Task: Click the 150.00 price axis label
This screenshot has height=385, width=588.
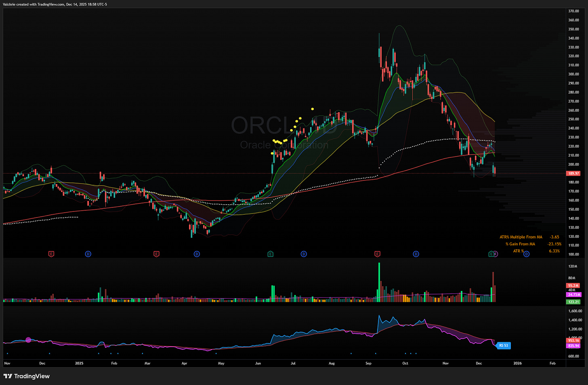Action: click(x=573, y=209)
